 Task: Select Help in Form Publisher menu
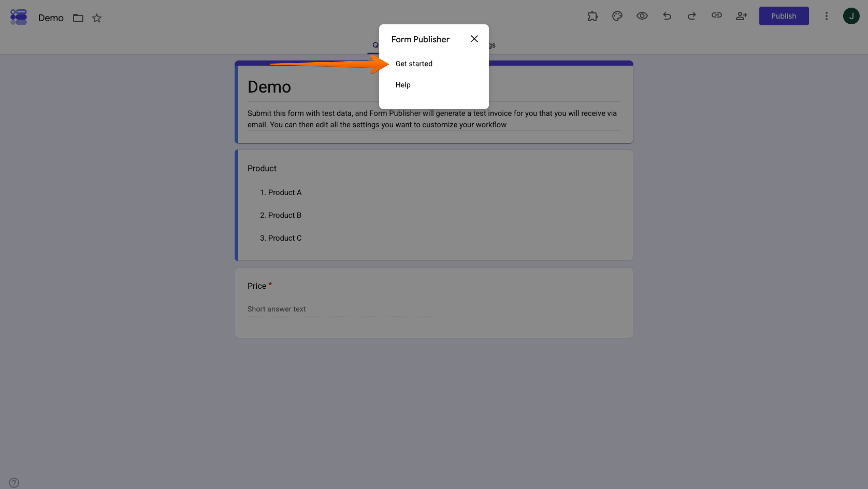coord(403,85)
